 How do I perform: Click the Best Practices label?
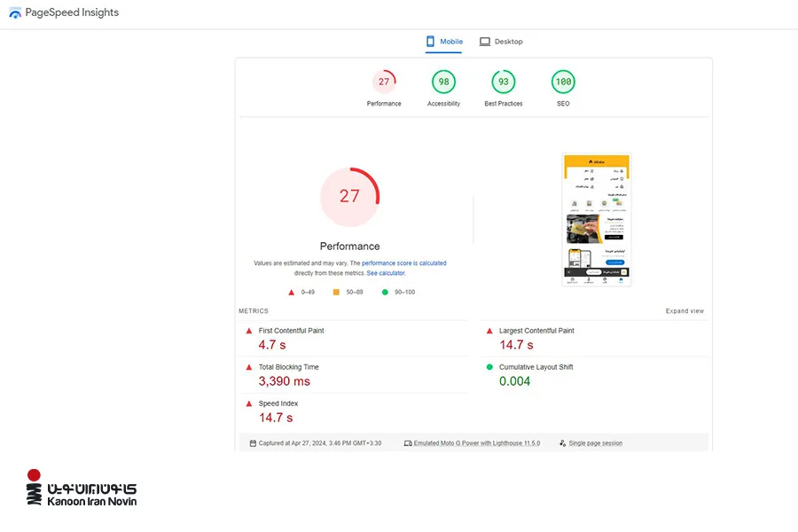[504, 104]
